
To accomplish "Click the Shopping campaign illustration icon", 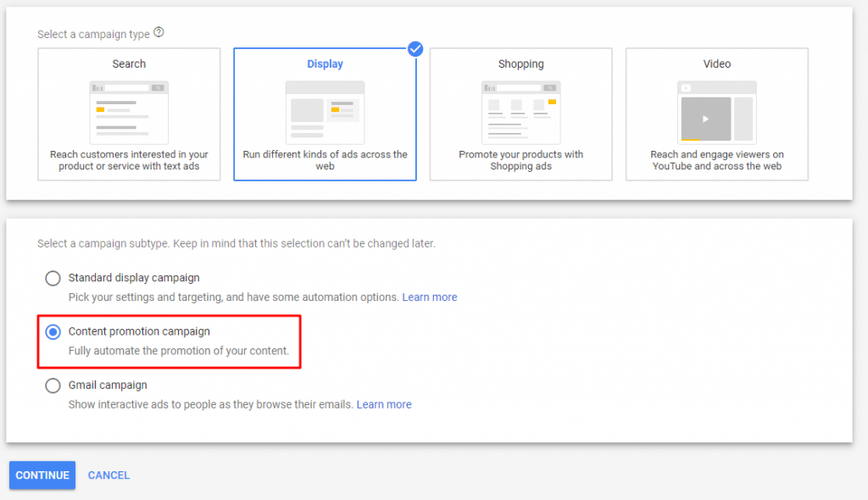I will point(520,112).
